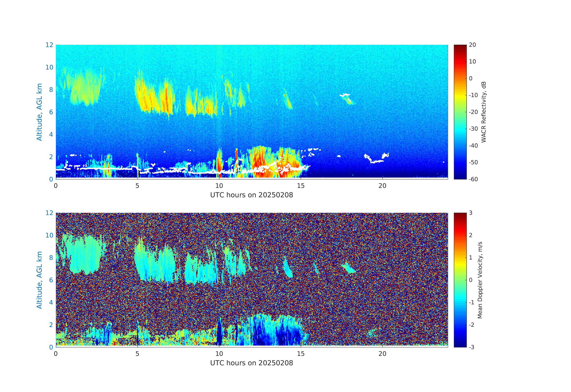This screenshot has height=392, width=571.
Task: Click the 5 hour tick on bottom plot
Action: 137,354
